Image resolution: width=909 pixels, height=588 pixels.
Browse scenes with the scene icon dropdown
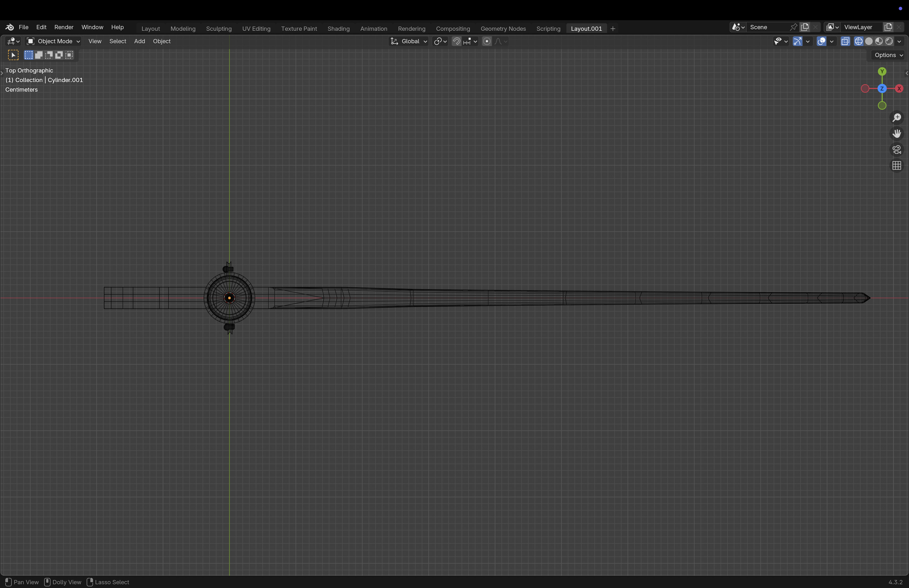[x=738, y=27]
